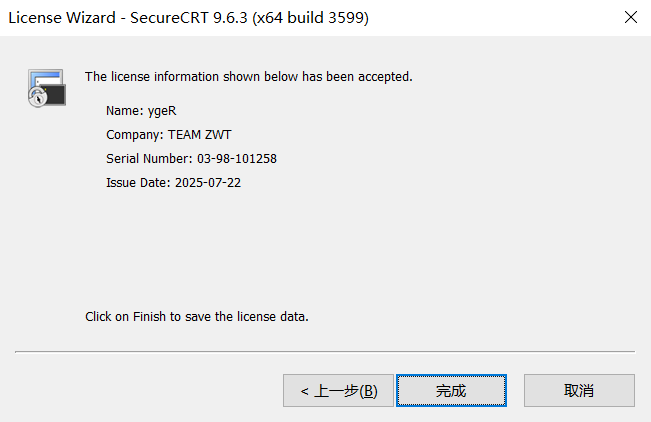This screenshot has height=422, width=651.
Task: Click the TEAM ZWT company value
Action: [x=200, y=135]
